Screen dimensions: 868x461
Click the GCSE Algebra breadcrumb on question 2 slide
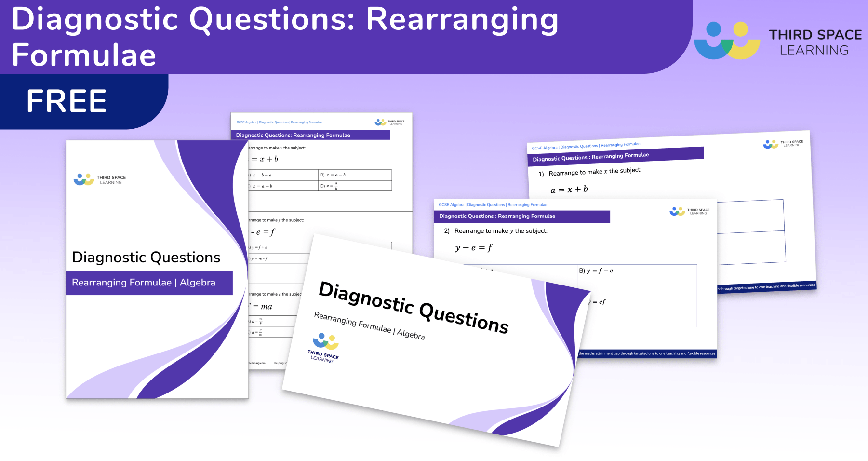(493, 205)
